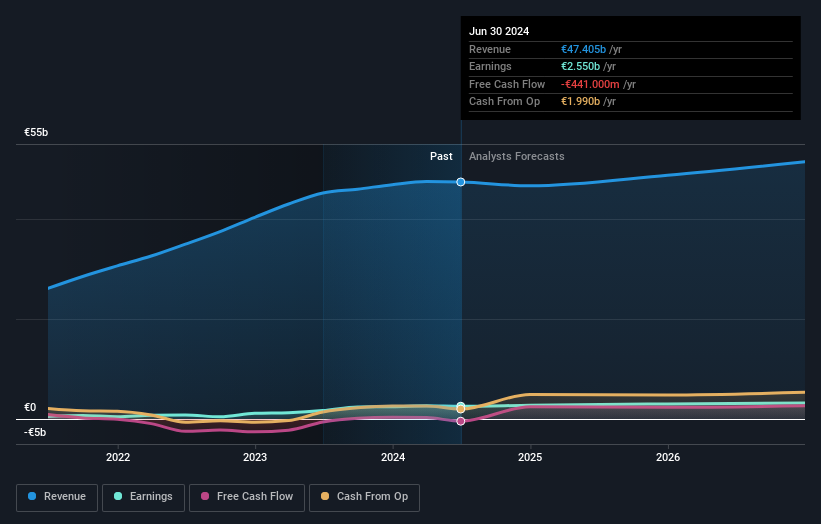Click the Cash From Op orange marker
821x524 pixels.
[x=460, y=409]
